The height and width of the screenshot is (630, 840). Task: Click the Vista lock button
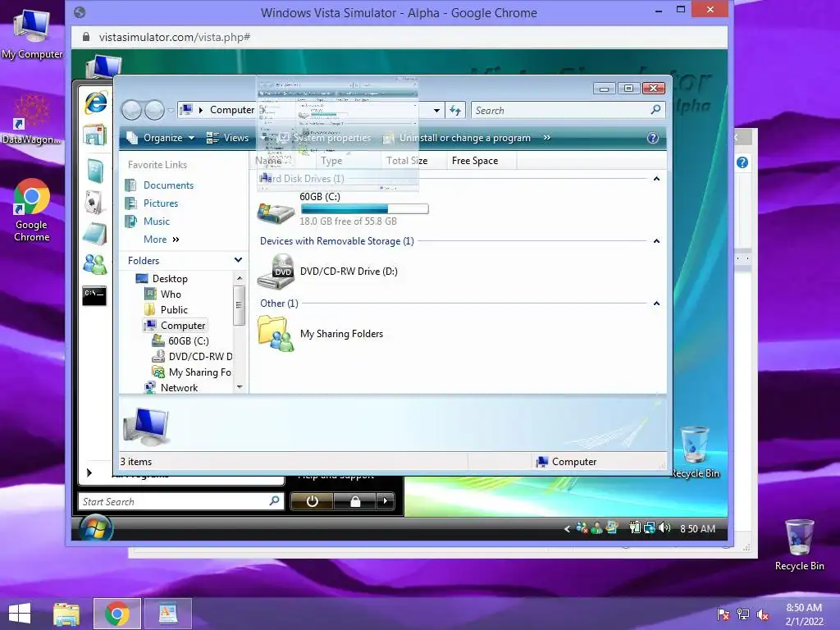click(354, 501)
